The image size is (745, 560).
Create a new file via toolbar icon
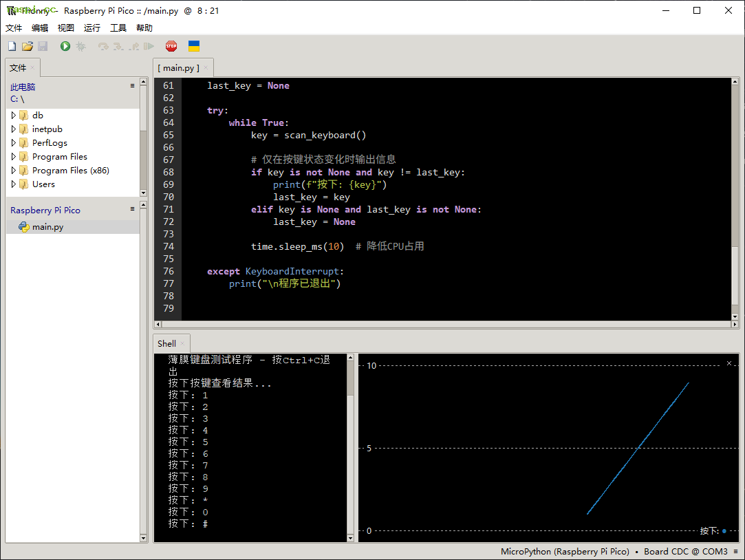pos(12,46)
